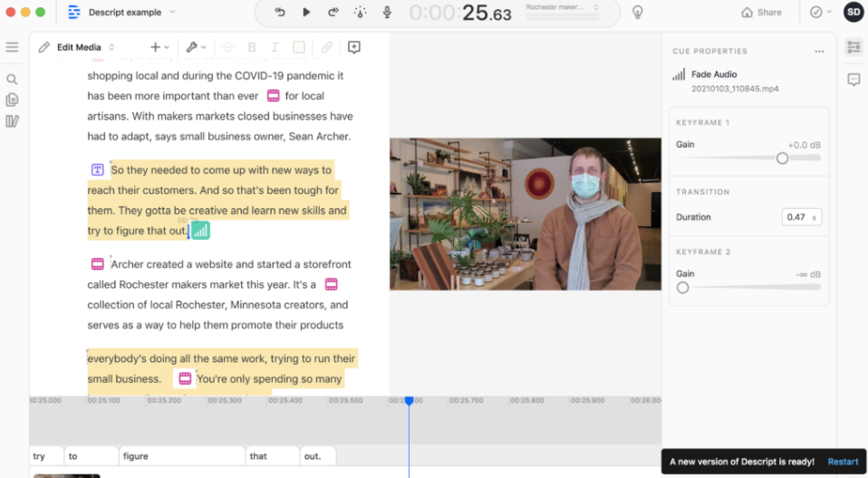Viewport: 868px width, 478px height.
Task: Click the sparkle effects icon beside redo
Action: click(x=360, y=12)
